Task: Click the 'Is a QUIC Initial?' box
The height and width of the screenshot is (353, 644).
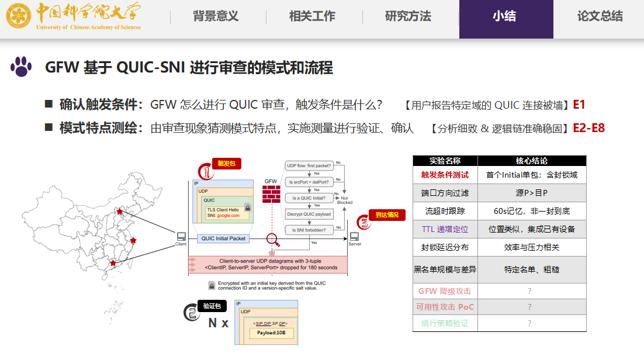Action: 309,198
